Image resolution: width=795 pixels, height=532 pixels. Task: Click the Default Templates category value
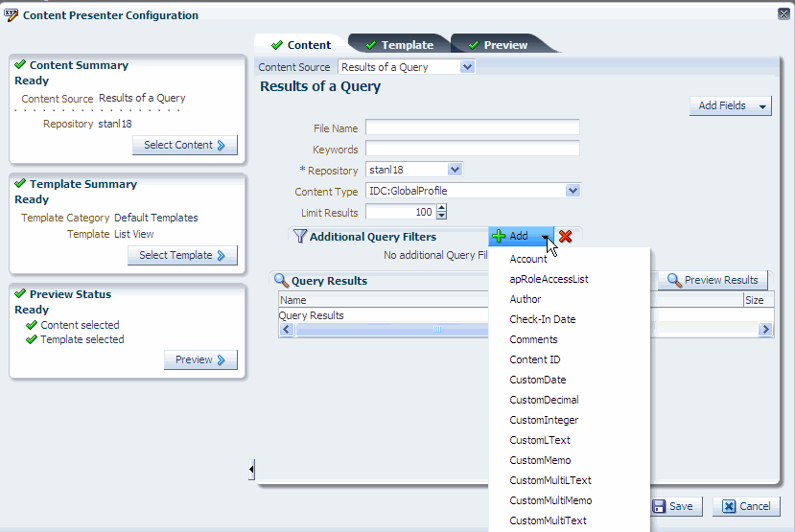(x=155, y=218)
